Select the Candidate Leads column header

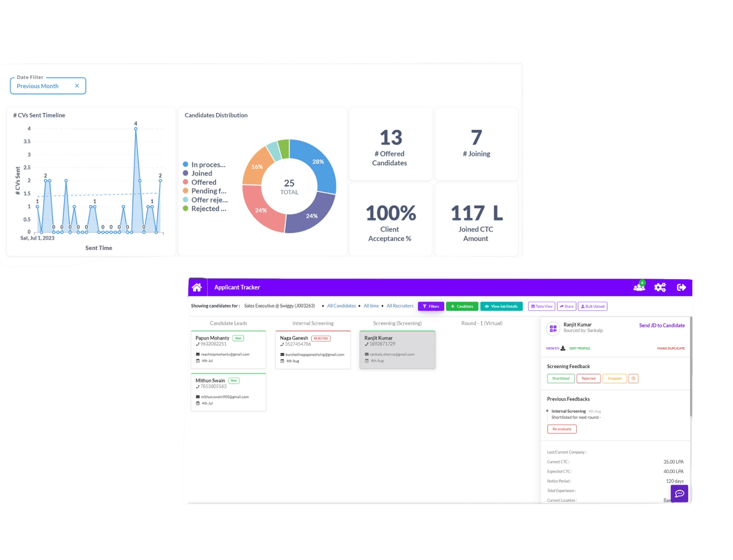229,323
